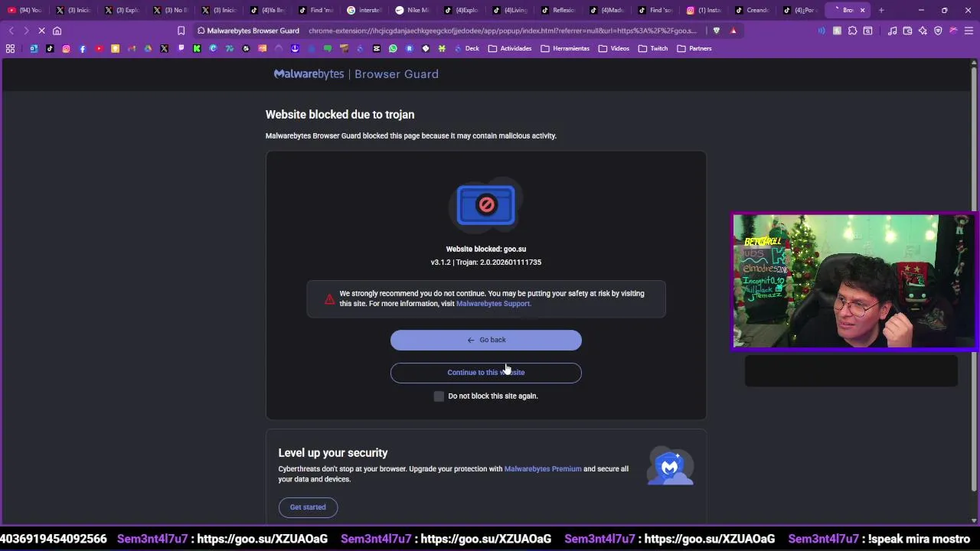Switch to the Instagram (1) tab
Screen dimensions: 980x551
point(703,10)
